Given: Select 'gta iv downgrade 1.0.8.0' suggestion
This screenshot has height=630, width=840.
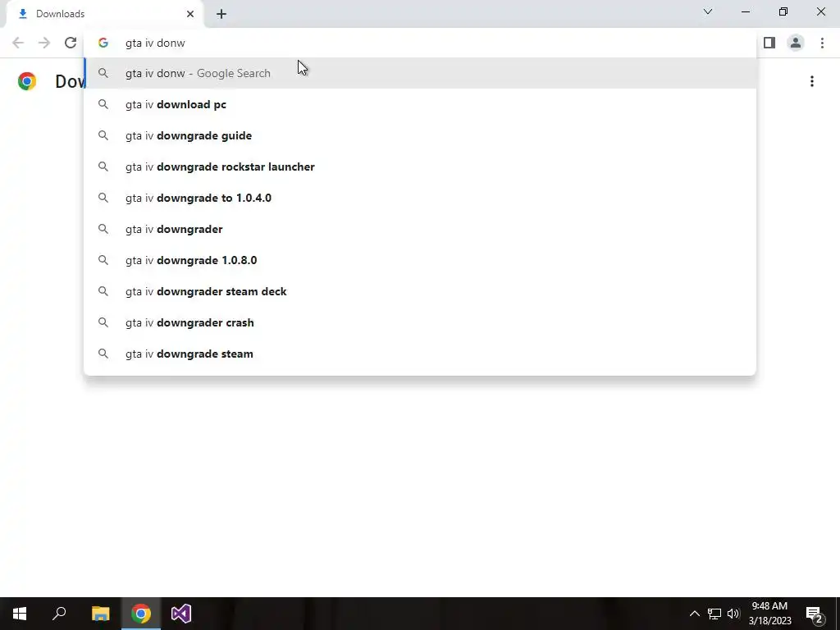Looking at the screenshot, I should pos(420,260).
